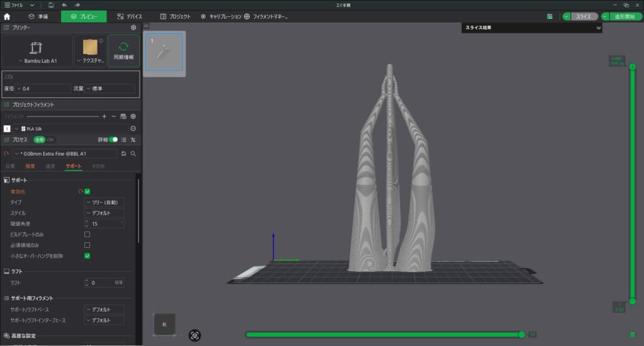Click the vertical layer slider top handle
This screenshot has height=346, width=644.
tap(633, 67)
